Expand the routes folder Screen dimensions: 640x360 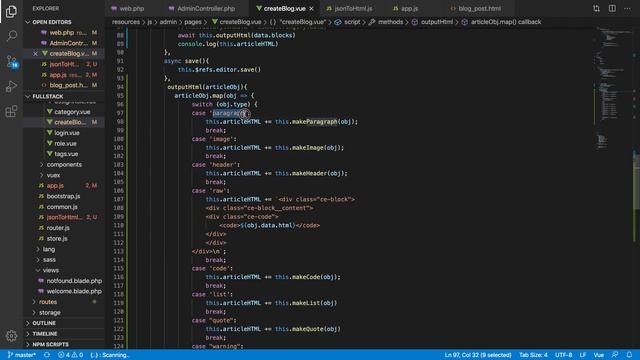click(x=48, y=302)
